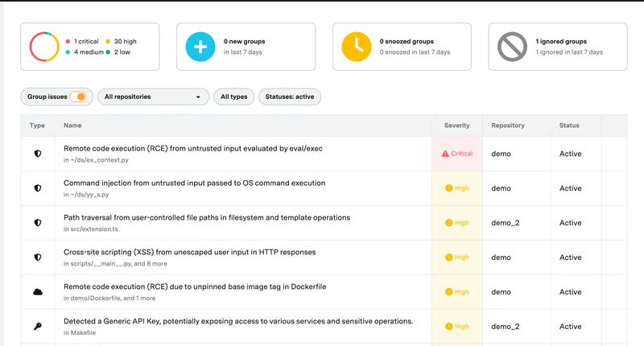Click the yellow clock snoozed groups icon

(356, 47)
